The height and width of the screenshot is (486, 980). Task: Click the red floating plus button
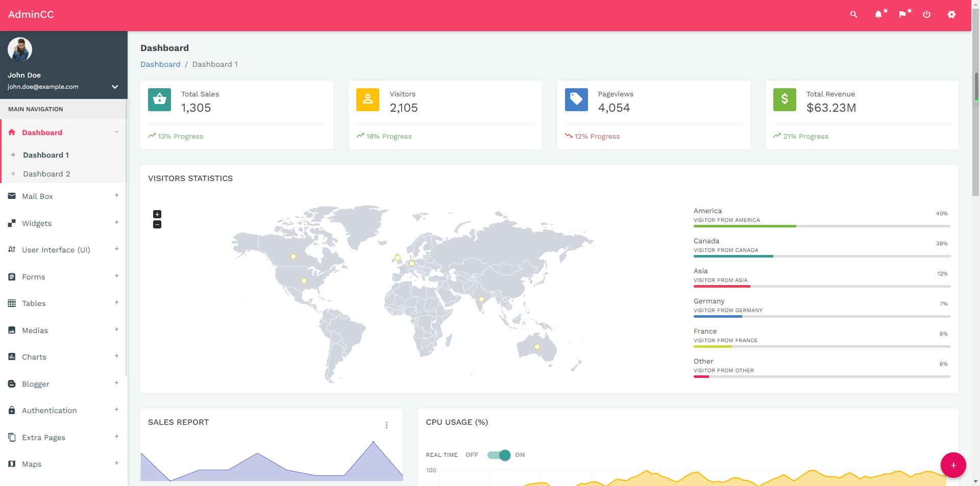click(953, 465)
